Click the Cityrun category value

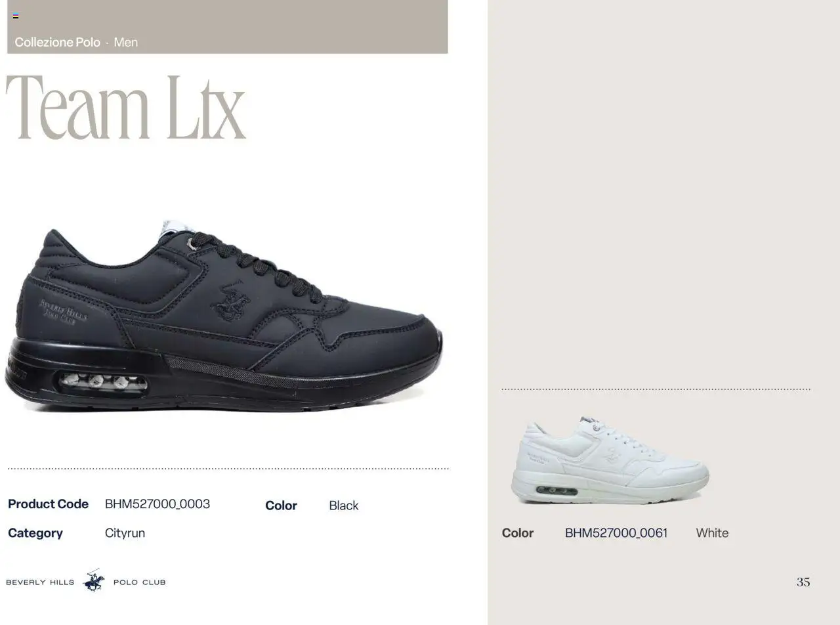125,533
